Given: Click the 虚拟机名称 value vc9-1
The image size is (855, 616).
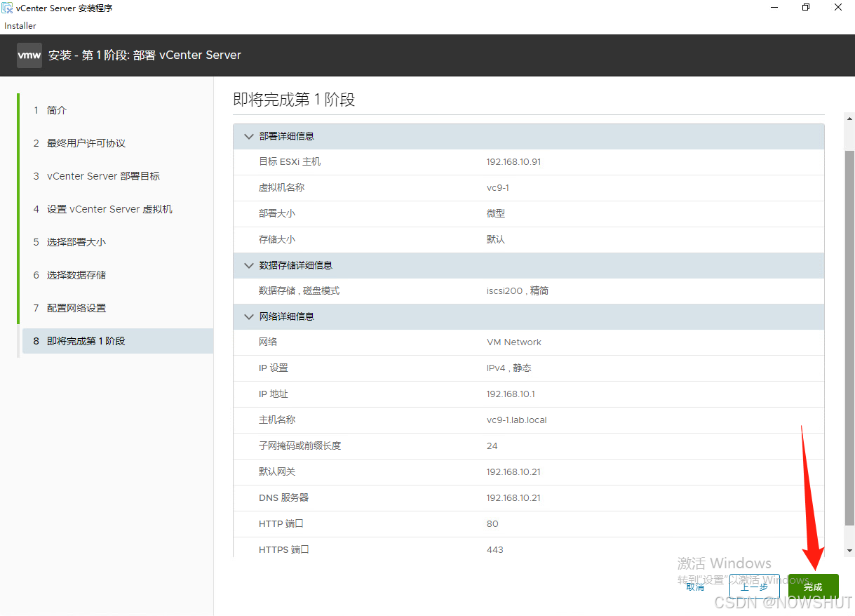Looking at the screenshot, I should point(498,188).
